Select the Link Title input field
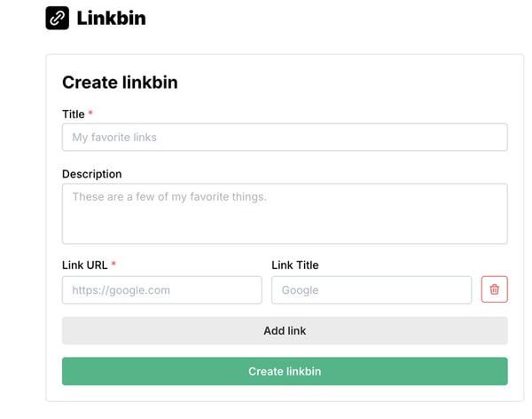 (371, 290)
